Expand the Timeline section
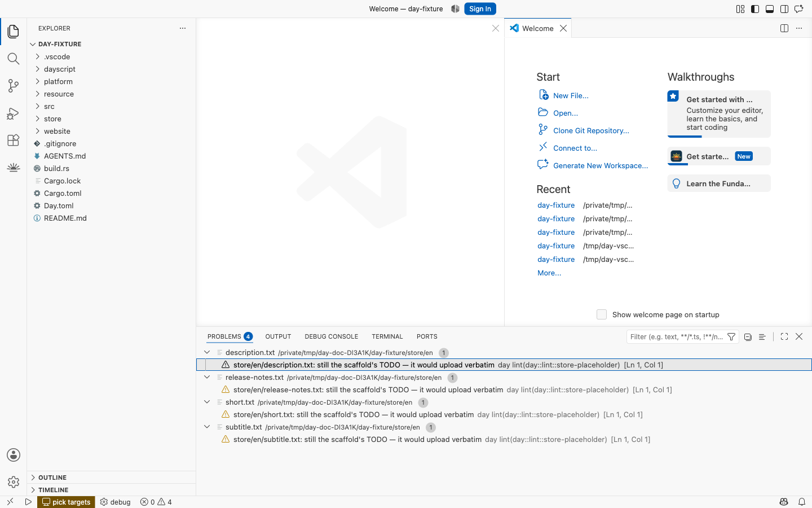Image resolution: width=812 pixels, height=508 pixels. tap(33, 490)
